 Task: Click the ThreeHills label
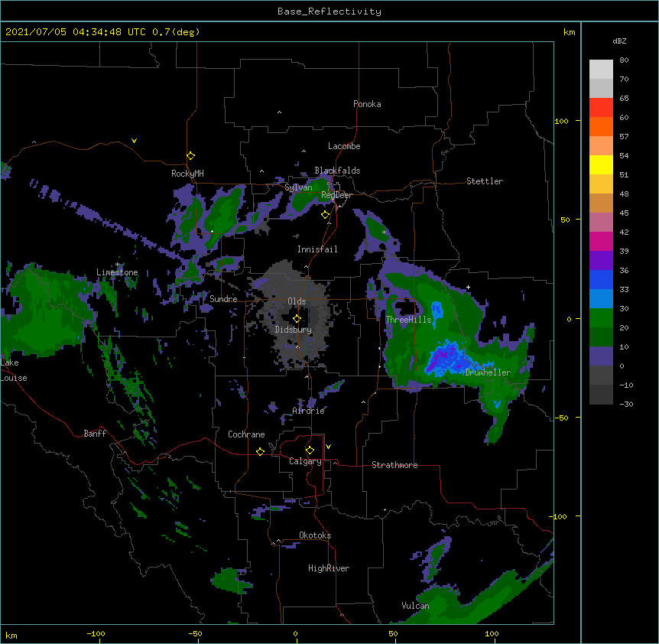coord(408,320)
